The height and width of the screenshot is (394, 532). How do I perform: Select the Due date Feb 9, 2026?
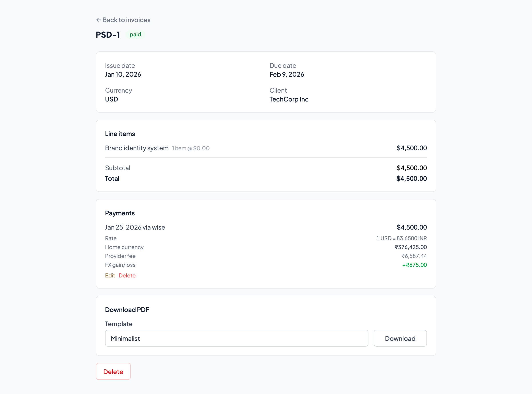click(287, 74)
